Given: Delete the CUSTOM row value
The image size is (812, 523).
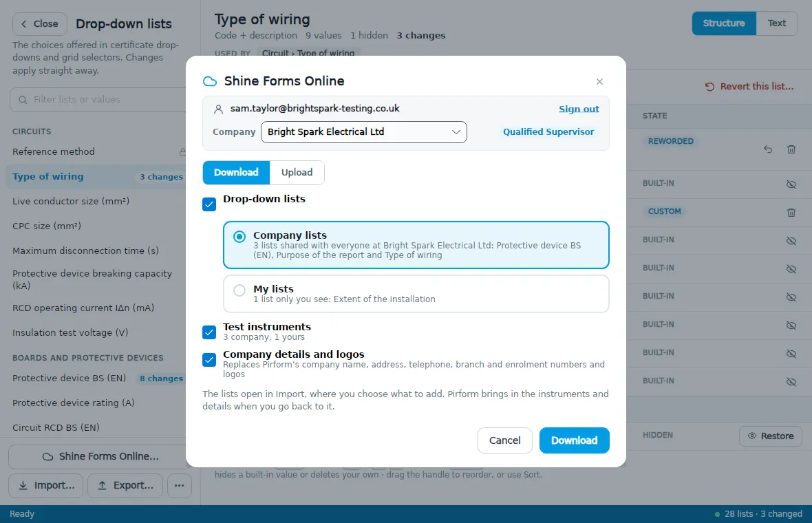Looking at the screenshot, I should (791, 213).
